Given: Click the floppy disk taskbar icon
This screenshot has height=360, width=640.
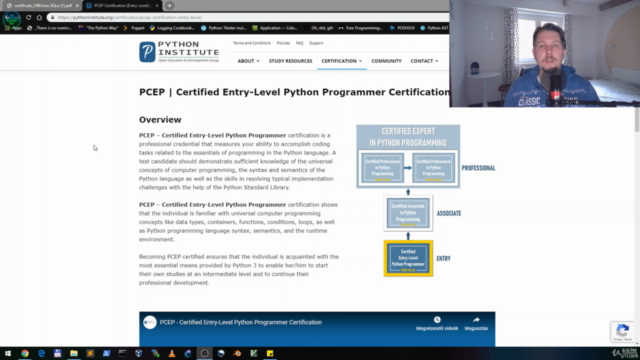Looking at the screenshot, I should pos(57,353).
